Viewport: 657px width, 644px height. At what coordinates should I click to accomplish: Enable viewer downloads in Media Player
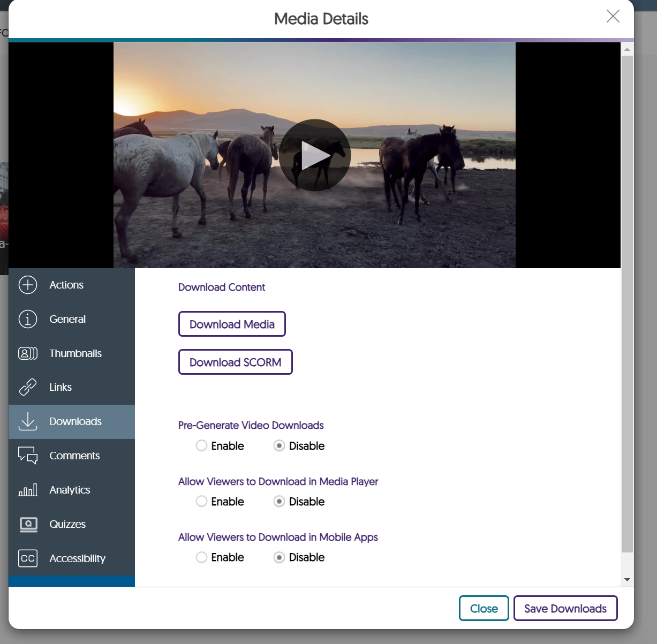(x=201, y=501)
